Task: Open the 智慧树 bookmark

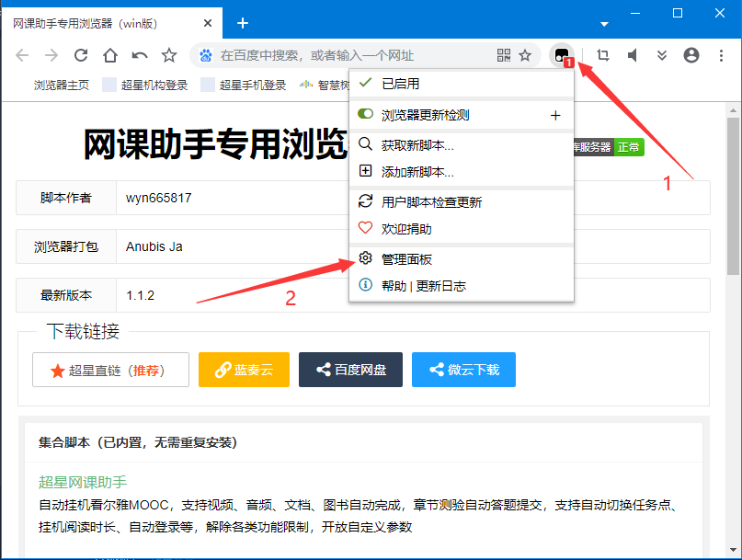Action: tap(325, 86)
